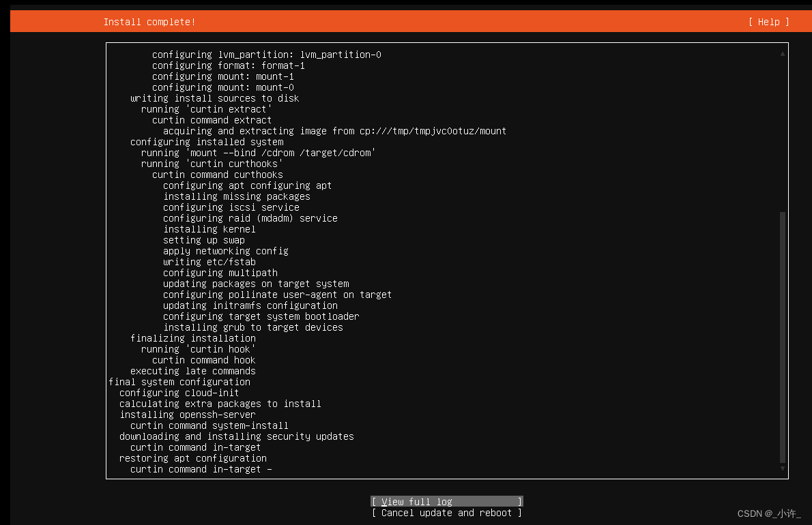
Task: Click the log scrollbar up arrow
Action: (783, 52)
